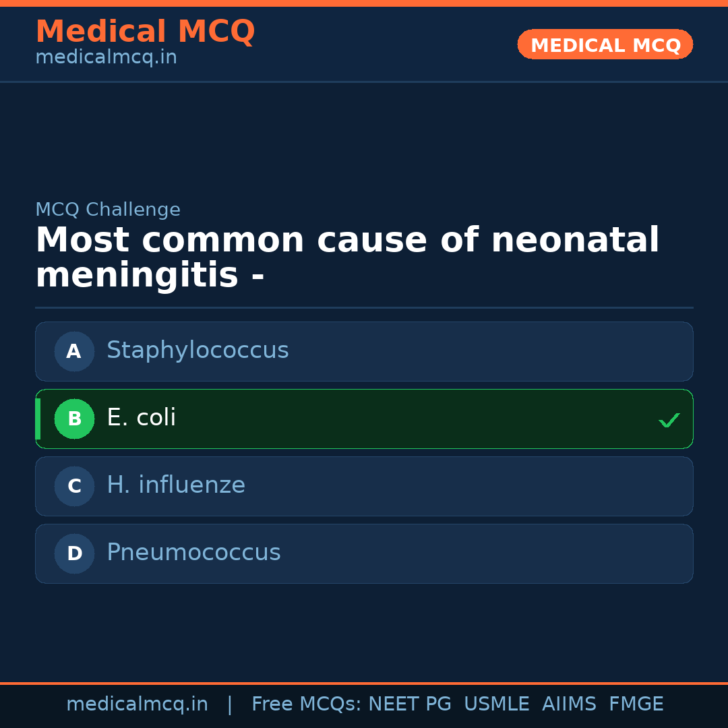
Task: Open medicalmcq.in from the footer
Action: 138,703
